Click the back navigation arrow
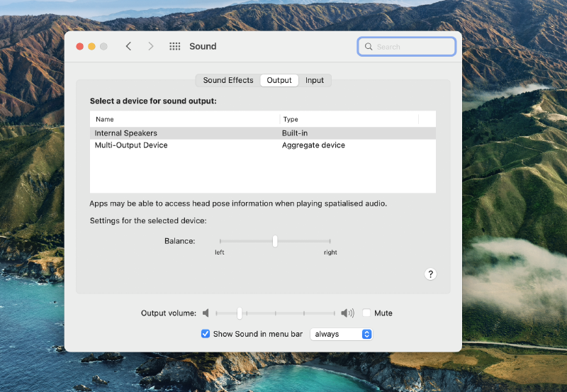Viewport: 567px width, 392px height. click(x=128, y=46)
